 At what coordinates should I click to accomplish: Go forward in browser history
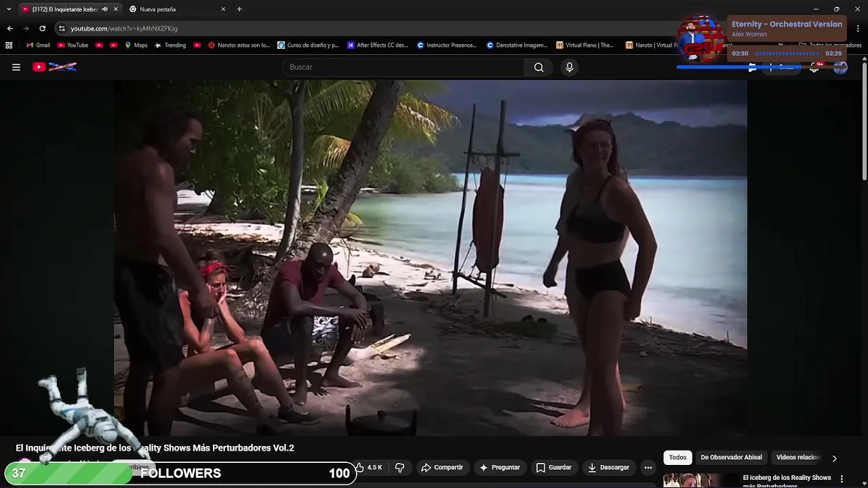[26, 28]
